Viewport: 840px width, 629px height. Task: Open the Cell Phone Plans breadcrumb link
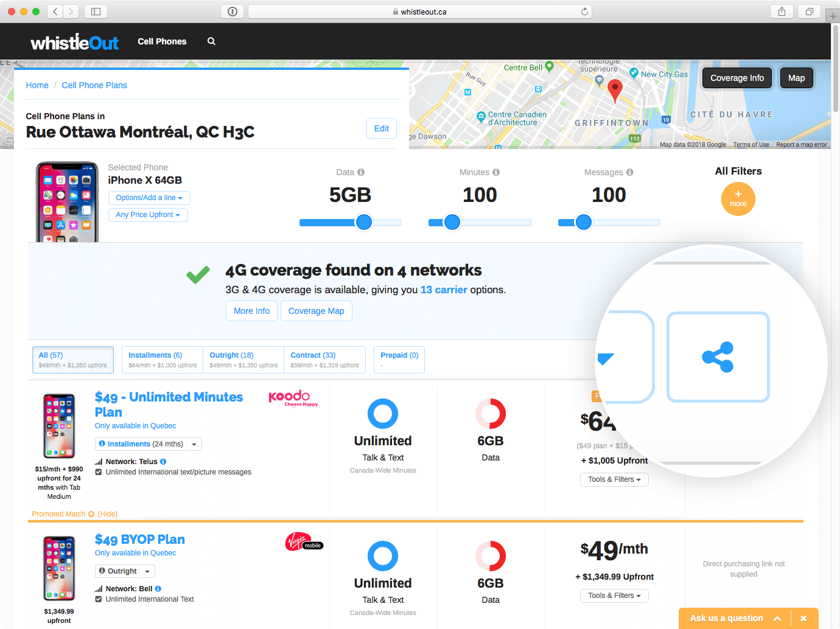pyautogui.click(x=94, y=85)
